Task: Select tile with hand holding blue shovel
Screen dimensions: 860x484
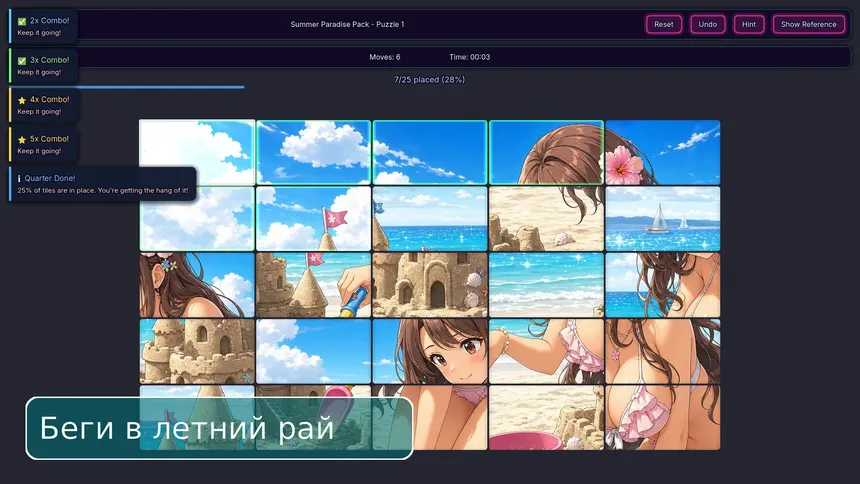Action: point(313,285)
